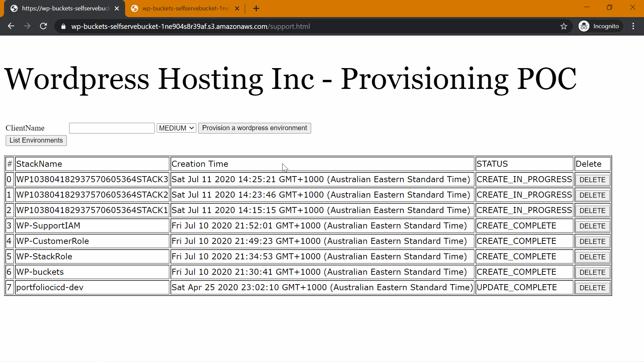
Task: Click the Creation Time column header
Action: [x=323, y=164]
